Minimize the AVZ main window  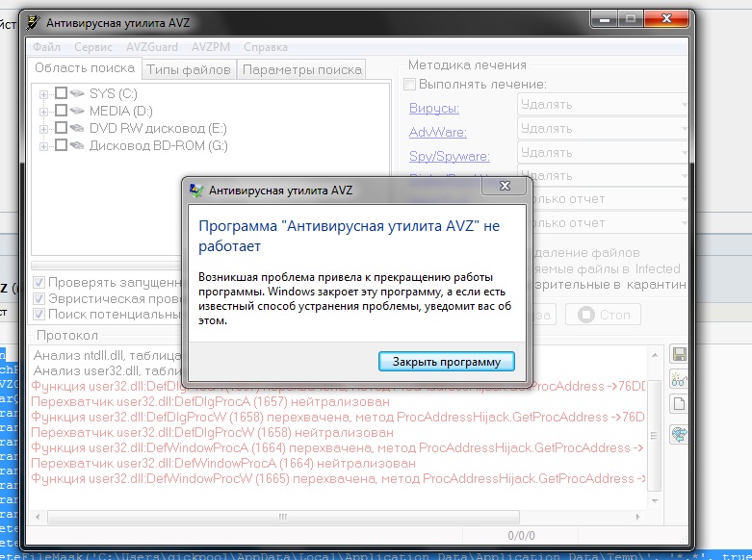[605, 19]
